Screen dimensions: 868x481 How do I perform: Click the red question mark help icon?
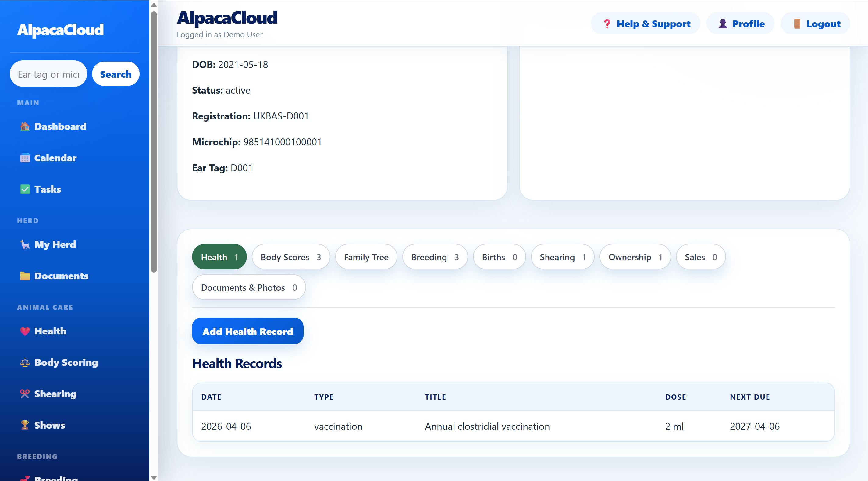pyautogui.click(x=607, y=23)
